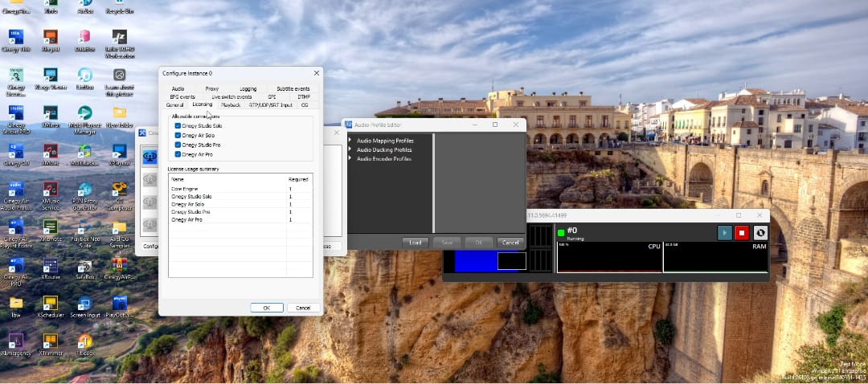Uncheck the Cinegy Studio Solo checkbox
Viewport: 868px width, 384px height.
[178, 125]
